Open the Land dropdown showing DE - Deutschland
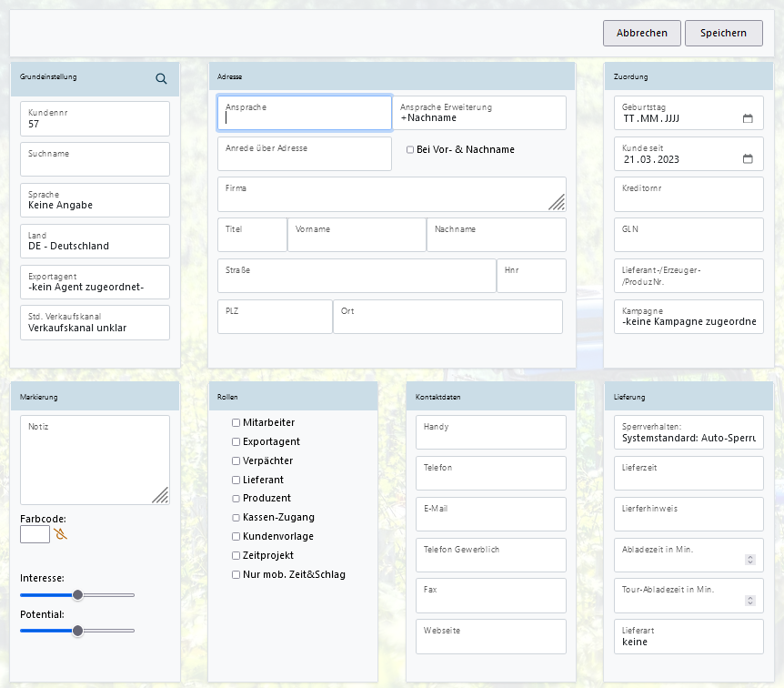784x688 pixels. coord(95,241)
